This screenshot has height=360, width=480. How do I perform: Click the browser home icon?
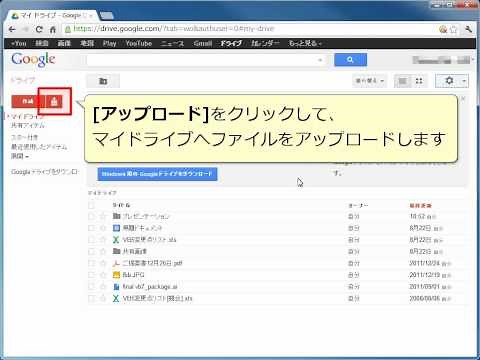point(53,30)
